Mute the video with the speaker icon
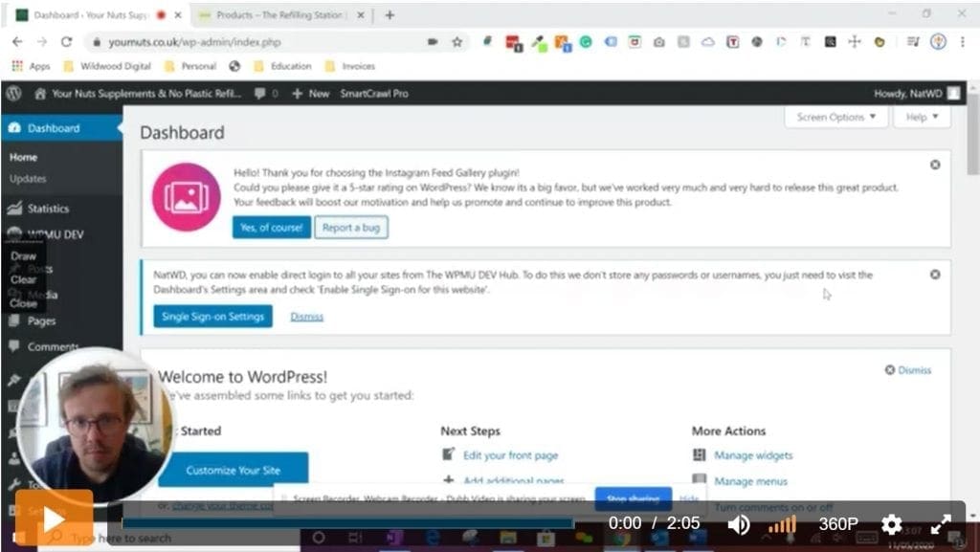 (x=739, y=524)
